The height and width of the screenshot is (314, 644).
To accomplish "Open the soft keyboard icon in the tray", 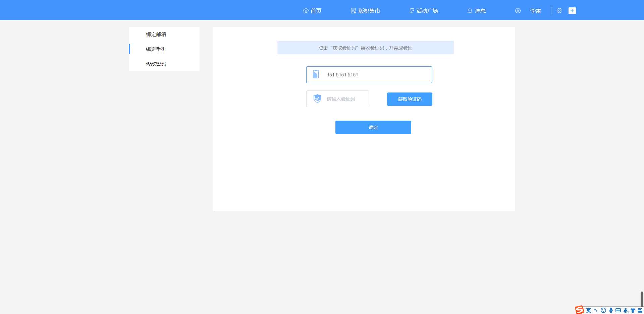I will tap(618, 310).
